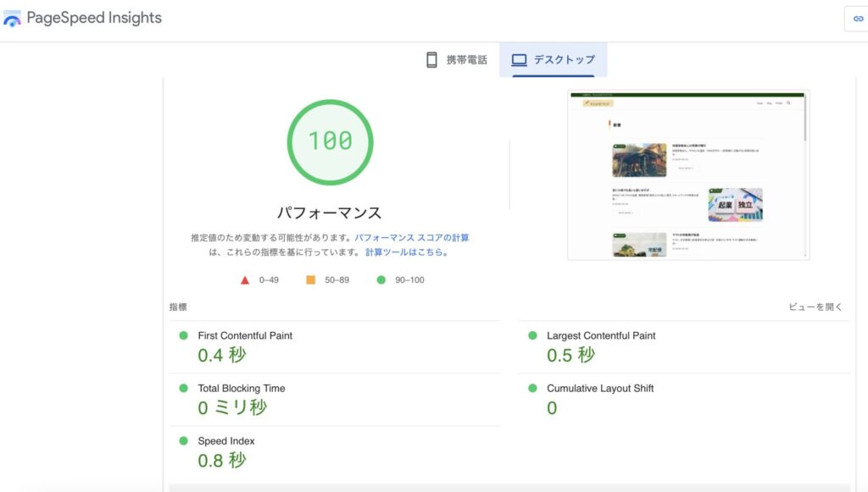
Task: Click the PageSpeed Insights logo icon
Action: [13, 18]
